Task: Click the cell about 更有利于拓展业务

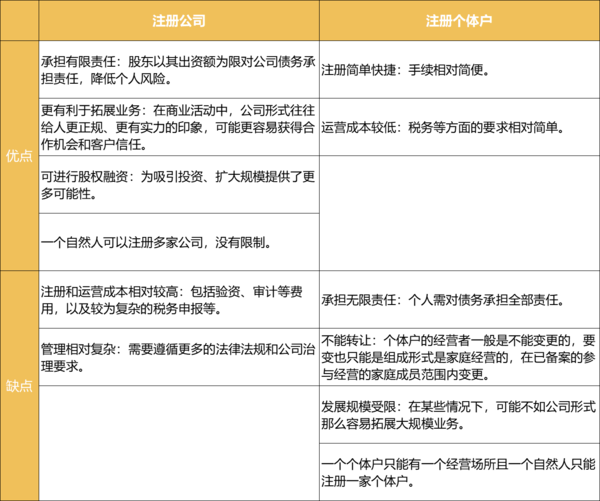Action: 179,127
